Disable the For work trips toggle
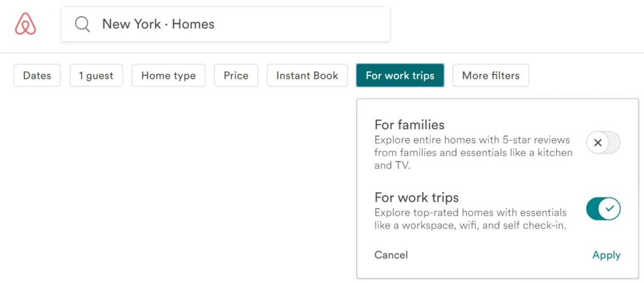The width and height of the screenshot is (644, 284). pyautogui.click(x=603, y=209)
